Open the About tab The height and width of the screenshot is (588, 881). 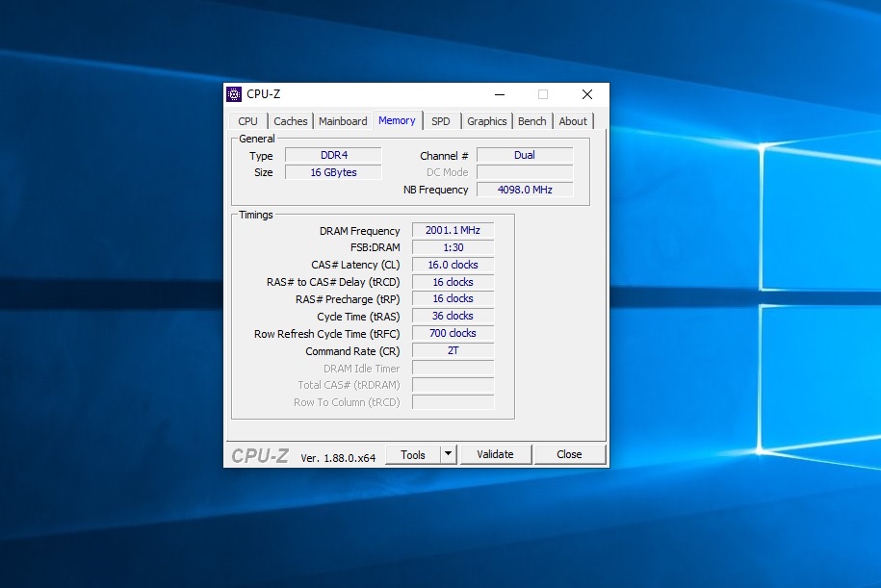coord(573,121)
